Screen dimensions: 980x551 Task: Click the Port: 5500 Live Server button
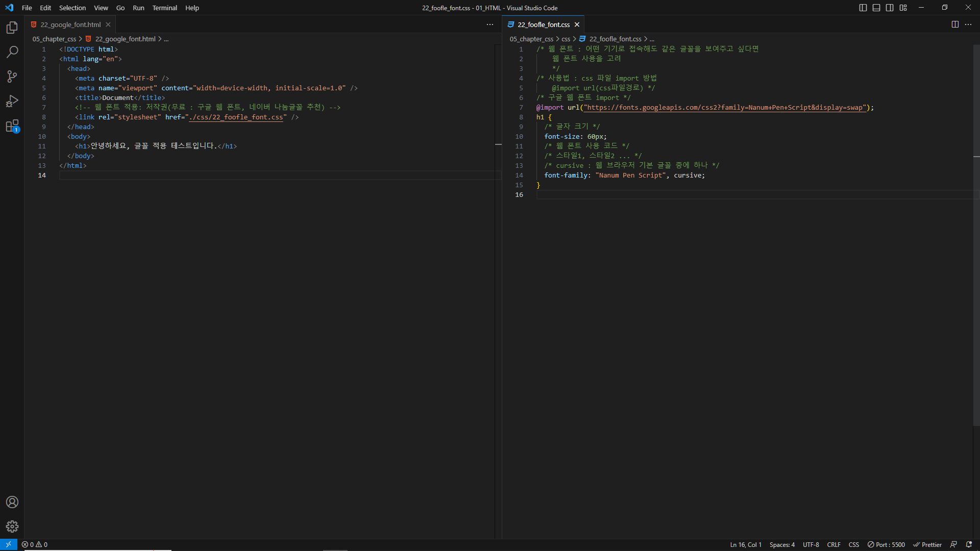click(x=886, y=544)
